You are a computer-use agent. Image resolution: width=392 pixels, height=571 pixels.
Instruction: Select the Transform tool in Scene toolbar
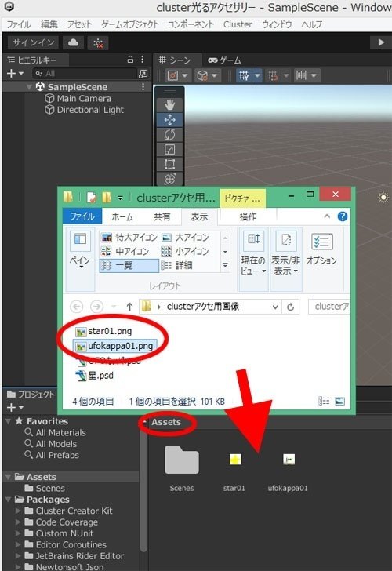tap(169, 179)
